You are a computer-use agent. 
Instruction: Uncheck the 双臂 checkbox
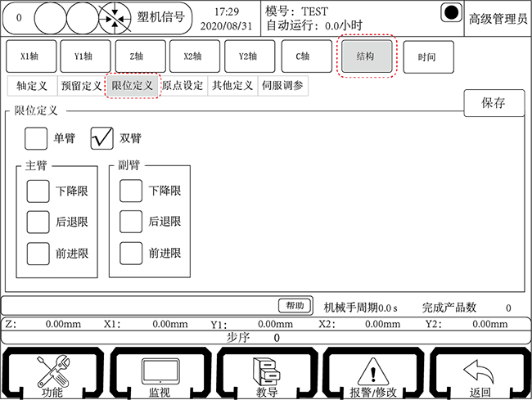point(101,138)
